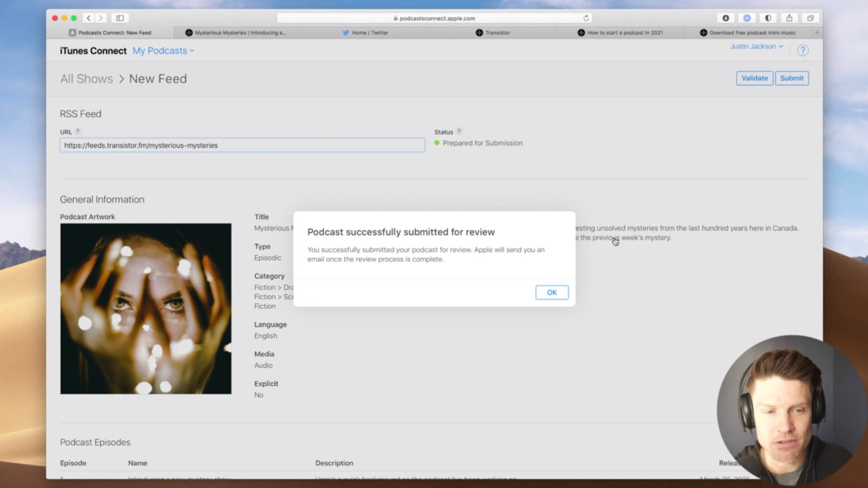Viewport: 868px width, 488px height.
Task: Switch to the Home / Twitter tab
Action: [x=365, y=33]
